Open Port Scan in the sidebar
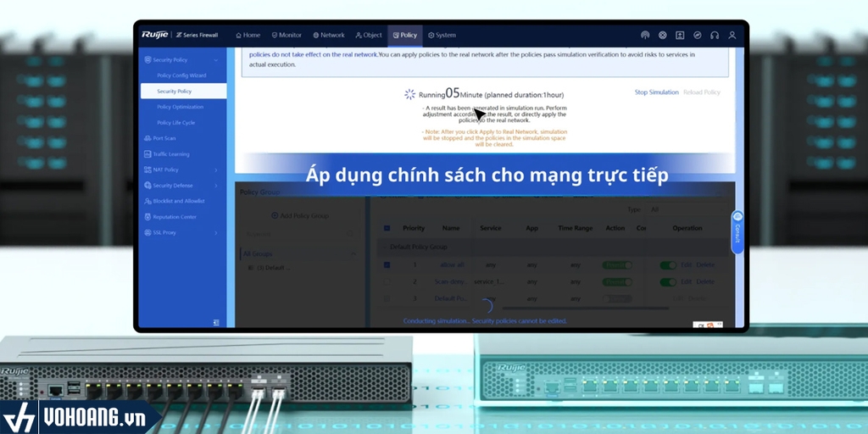Image resolution: width=868 pixels, height=434 pixels. point(164,138)
